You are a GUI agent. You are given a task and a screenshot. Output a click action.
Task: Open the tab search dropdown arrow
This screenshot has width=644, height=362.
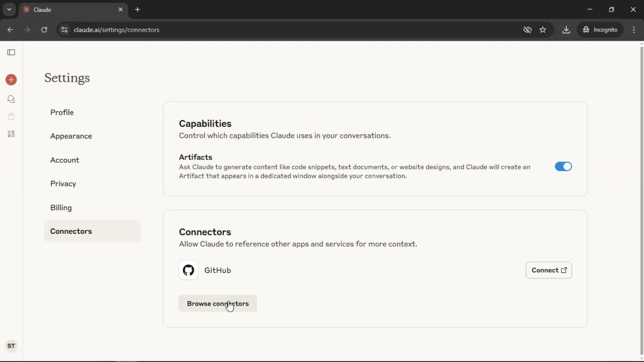(x=9, y=9)
